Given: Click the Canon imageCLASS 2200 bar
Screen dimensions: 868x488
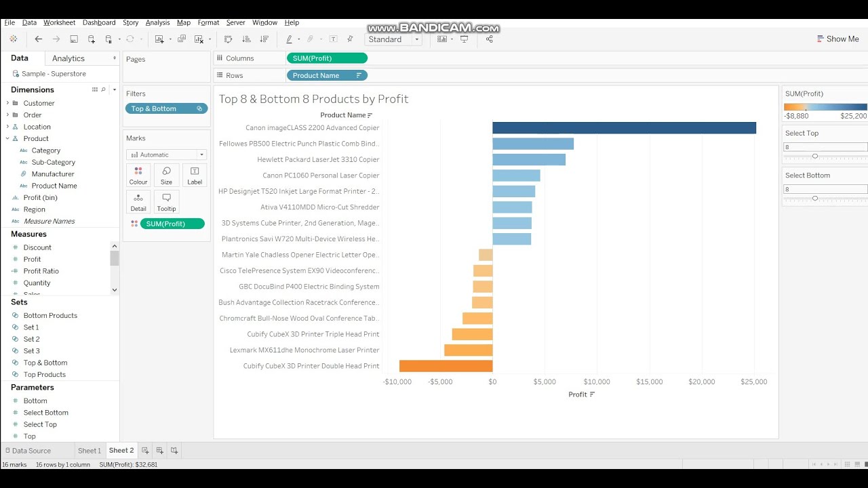Looking at the screenshot, I should [624, 127].
